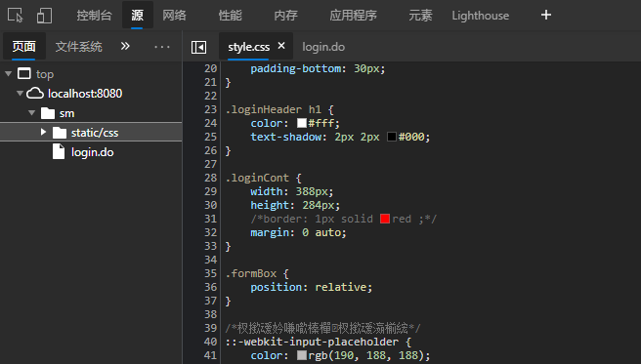Click the folder icon beside sm
This screenshot has height=364, width=641.
pos(48,113)
